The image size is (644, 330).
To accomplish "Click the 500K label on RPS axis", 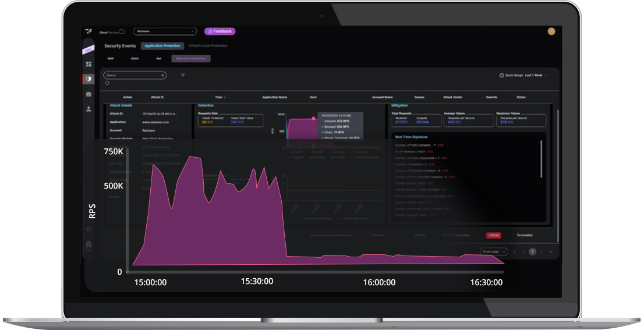I will coord(114,186).
